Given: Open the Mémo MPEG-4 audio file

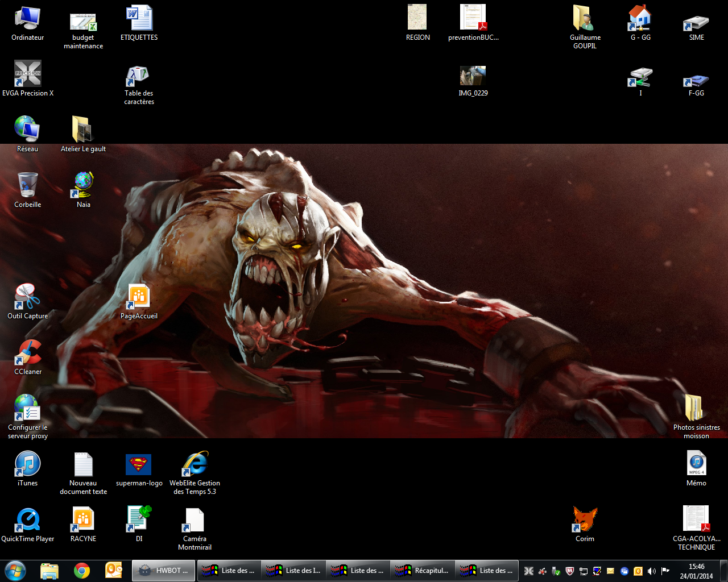Looking at the screenshot, I should (696, 469).
